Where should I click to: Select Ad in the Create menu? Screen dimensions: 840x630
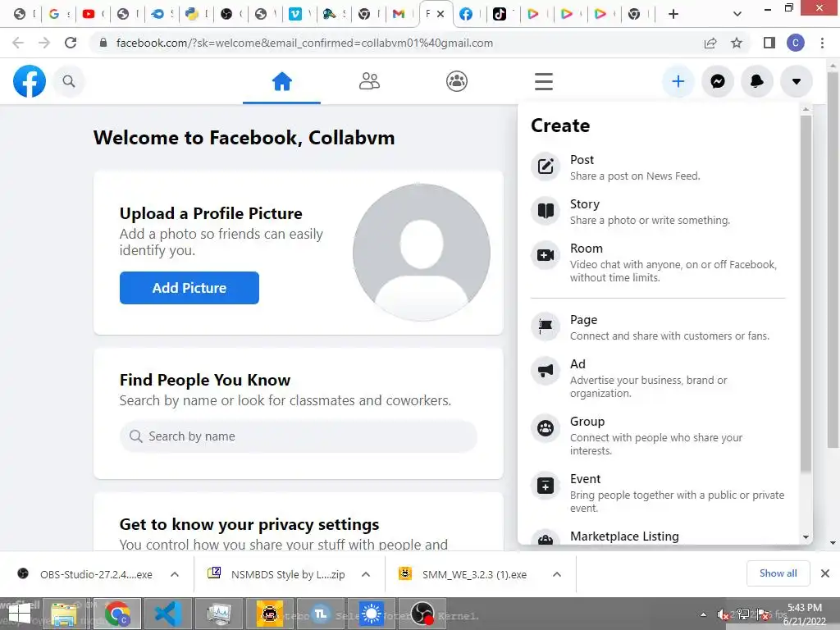(x=658, y=378)
